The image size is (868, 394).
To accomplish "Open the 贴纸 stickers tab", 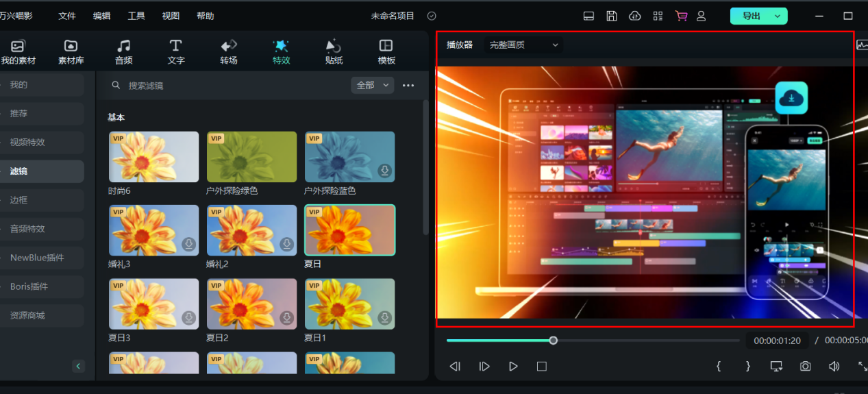I will (x=334, y=52).
